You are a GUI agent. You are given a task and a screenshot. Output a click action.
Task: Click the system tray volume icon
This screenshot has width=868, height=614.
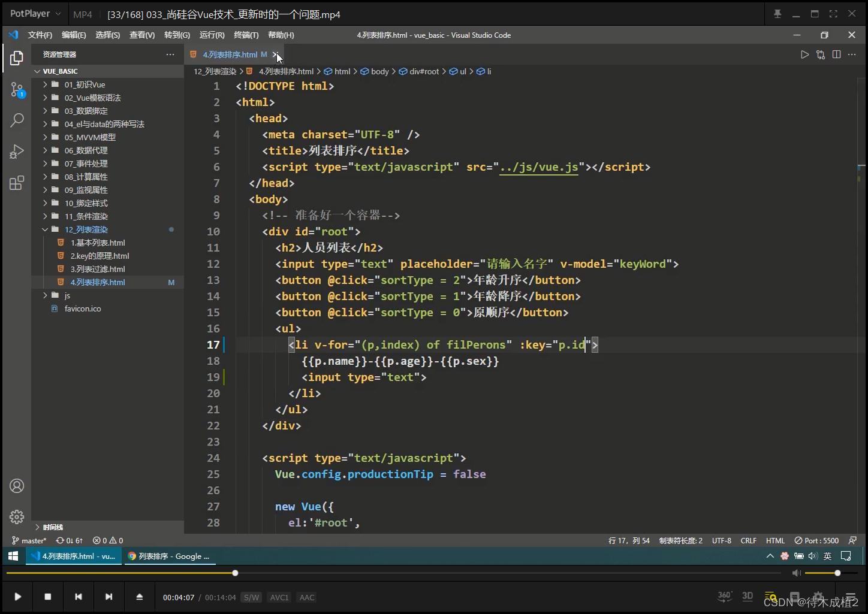point(812,556)
